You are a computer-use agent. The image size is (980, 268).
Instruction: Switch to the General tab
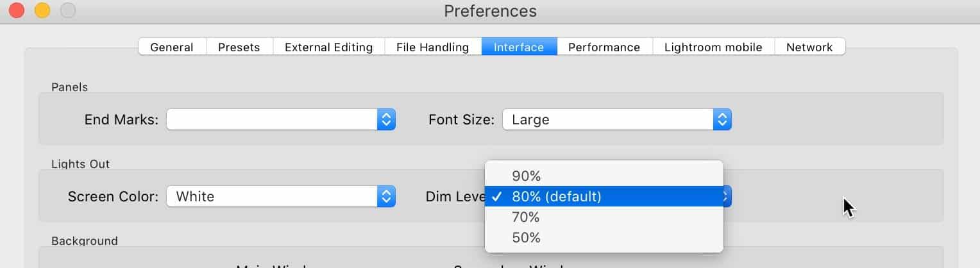(x=173, y=47)
